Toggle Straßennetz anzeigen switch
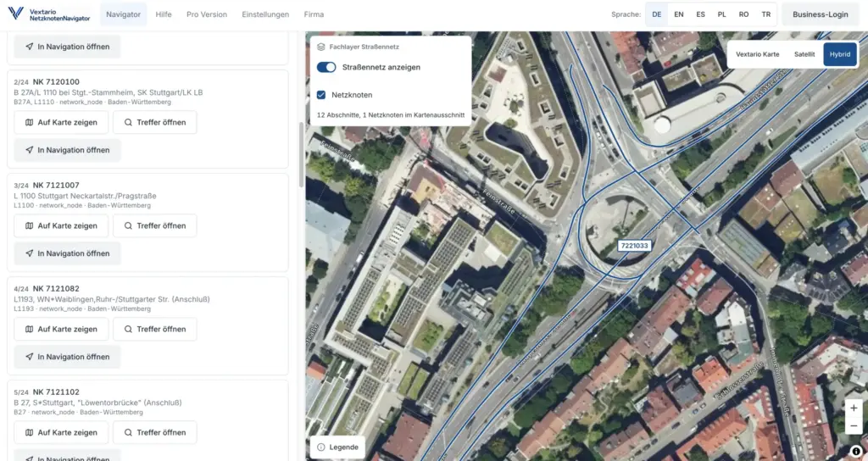868x461 pixels. click(326, 67)
